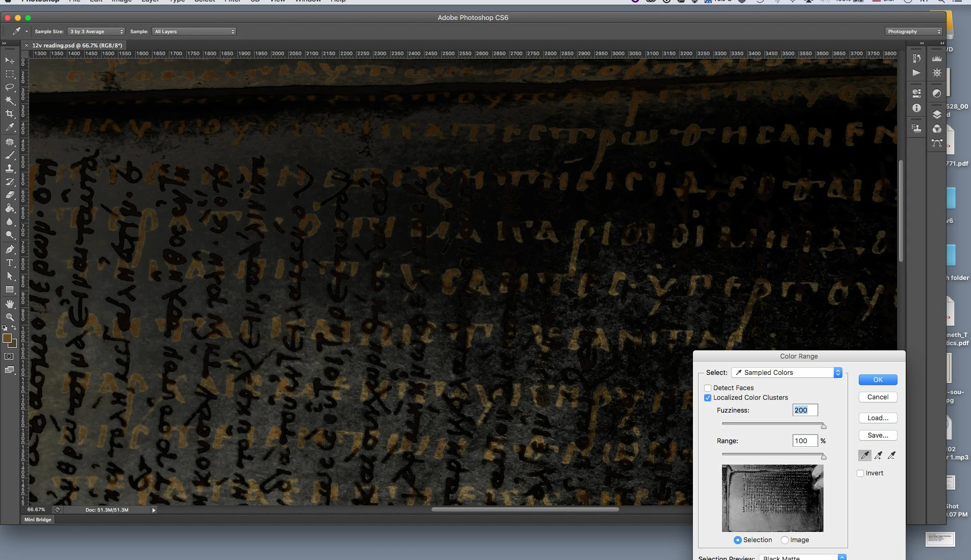Close the 12v reading.psd tab
This screenshot has width=971, height=560.
[x=27, y=45]
